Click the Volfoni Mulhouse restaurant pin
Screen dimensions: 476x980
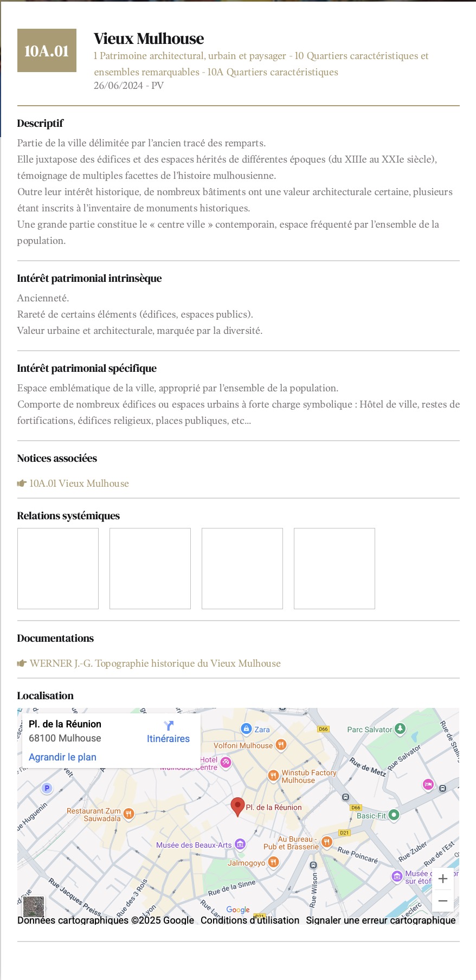(281, 745)
